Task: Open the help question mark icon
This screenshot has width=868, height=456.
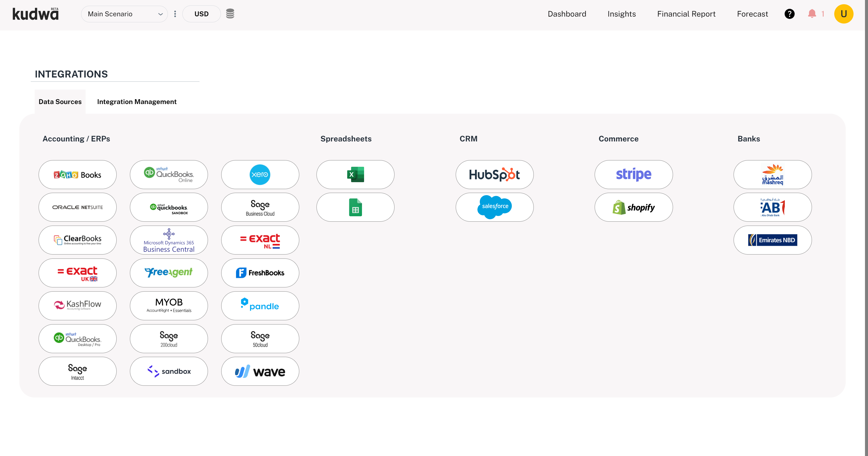Action: [789, 14]
